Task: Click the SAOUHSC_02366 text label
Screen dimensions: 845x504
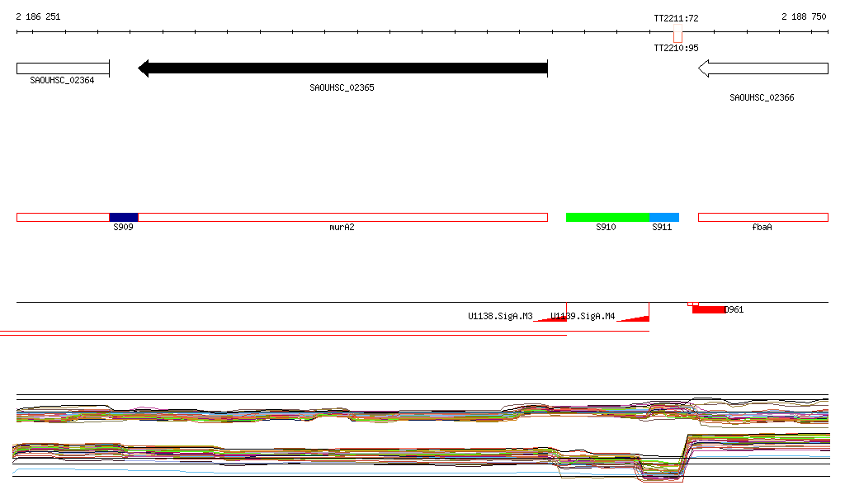Action: click(762, 97)
